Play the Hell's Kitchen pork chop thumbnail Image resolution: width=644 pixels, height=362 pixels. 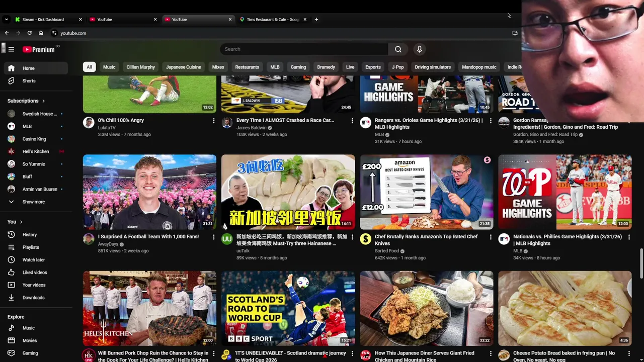(149, 308)
